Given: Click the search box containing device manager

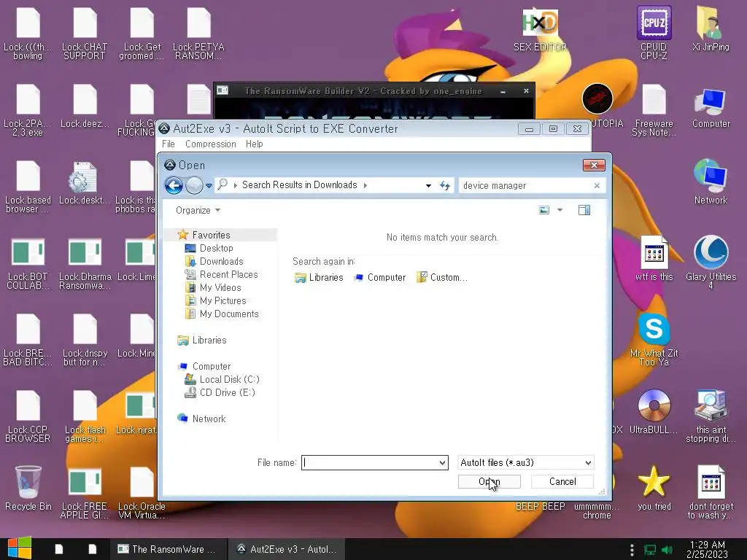Looking at the screenshot, I should tap(526, 186).
